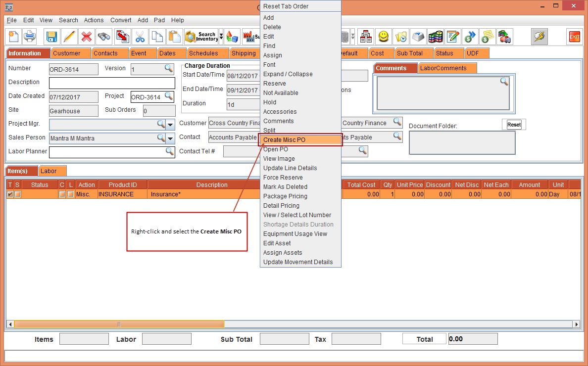This screenshot has height=366, width=588.
Task: Toggle the T column checkbox for INSURANCE
Action: coord(10,194)
